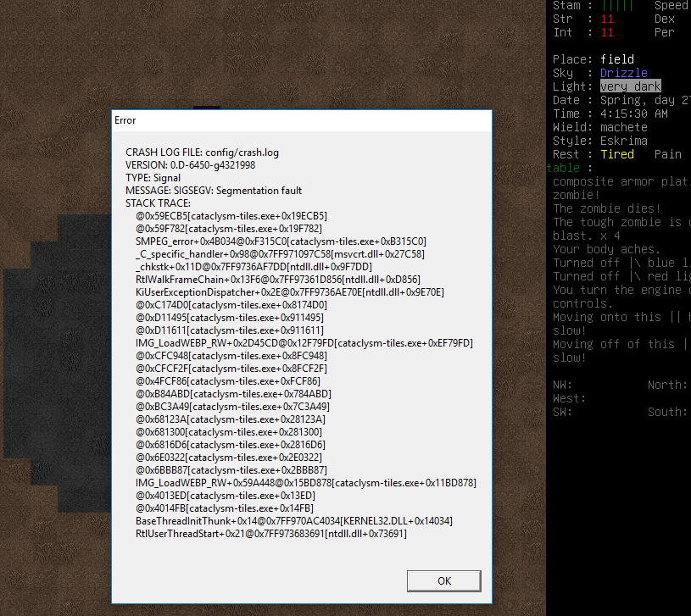The image size is (691, 616).
Task: Click the yellow Tired rest status
Action: 616,154
